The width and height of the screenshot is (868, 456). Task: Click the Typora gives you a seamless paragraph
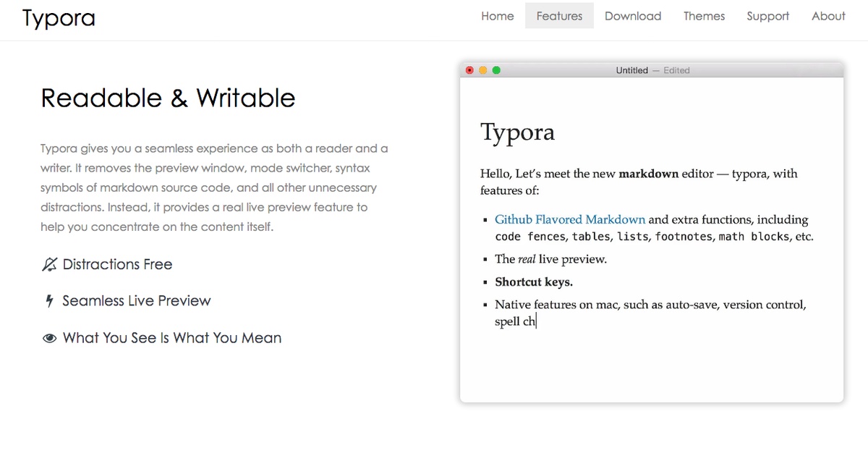coord(214,187)
